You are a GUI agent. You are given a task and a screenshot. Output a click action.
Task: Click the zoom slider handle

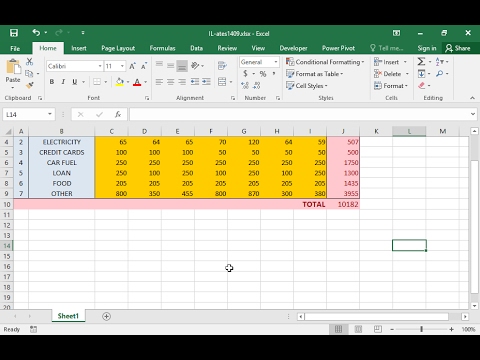click(x=421, y=329)
